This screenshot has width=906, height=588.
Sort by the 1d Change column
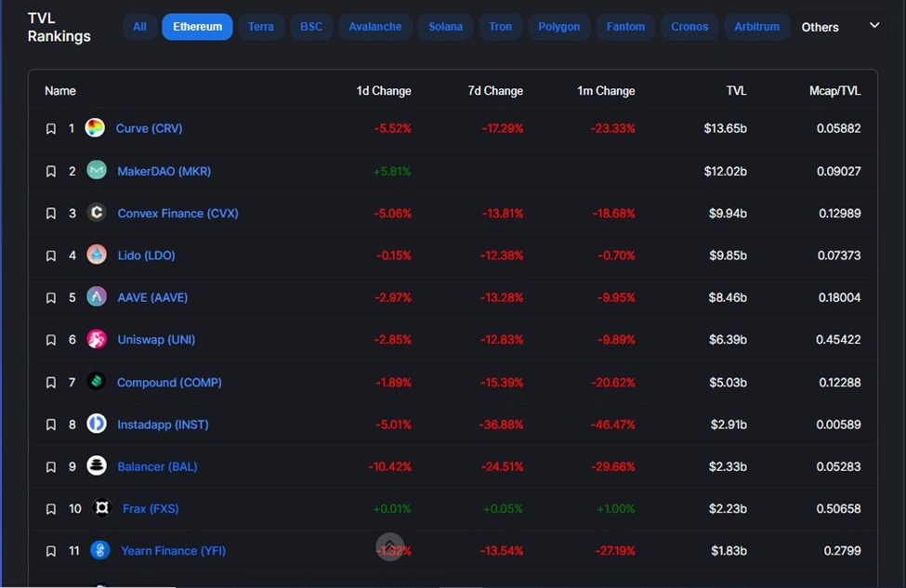[x=384, y=91]
